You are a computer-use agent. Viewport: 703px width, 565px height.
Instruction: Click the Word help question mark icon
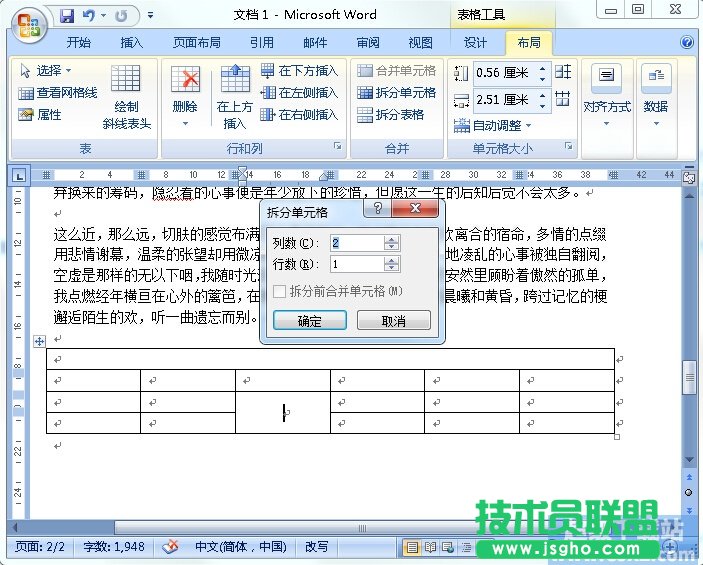(687, 43)
